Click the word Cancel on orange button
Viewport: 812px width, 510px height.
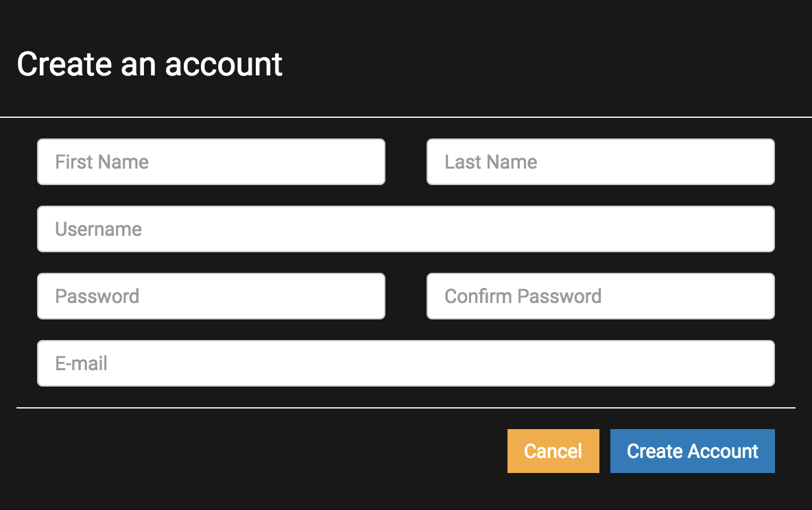pos(553,451)
